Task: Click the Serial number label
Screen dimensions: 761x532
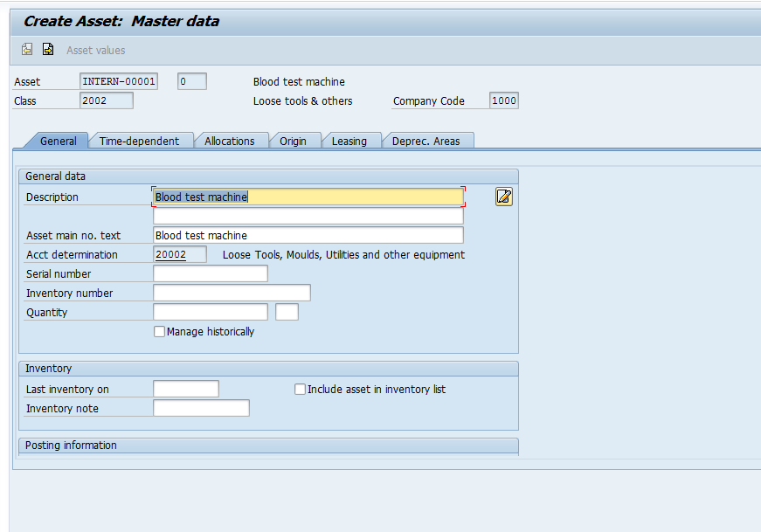Action: coord(59,273)
